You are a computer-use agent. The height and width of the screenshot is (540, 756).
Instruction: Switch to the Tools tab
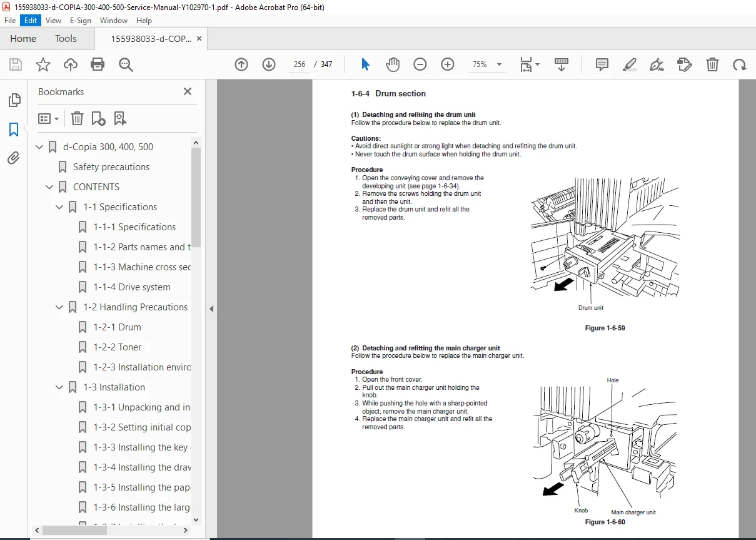(66, 39)
